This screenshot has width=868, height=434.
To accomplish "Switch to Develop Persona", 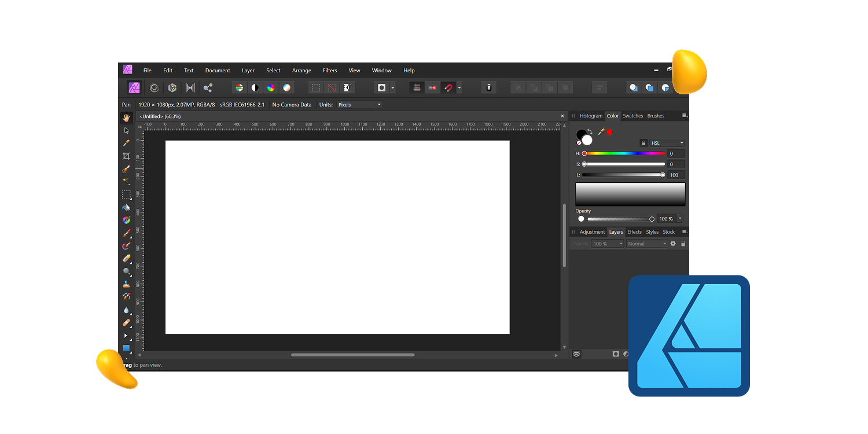I will (172, 88).
